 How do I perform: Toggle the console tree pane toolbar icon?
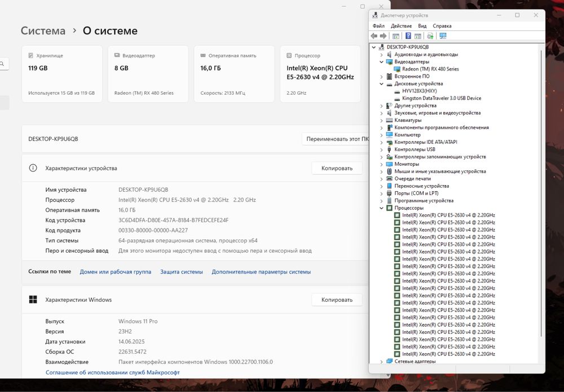click(396, 36)
